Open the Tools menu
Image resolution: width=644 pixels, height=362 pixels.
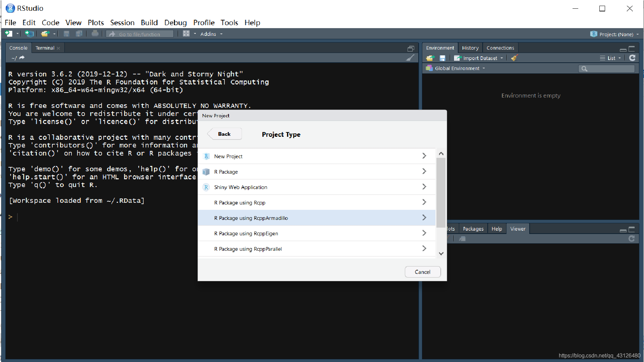click(229, 22)
